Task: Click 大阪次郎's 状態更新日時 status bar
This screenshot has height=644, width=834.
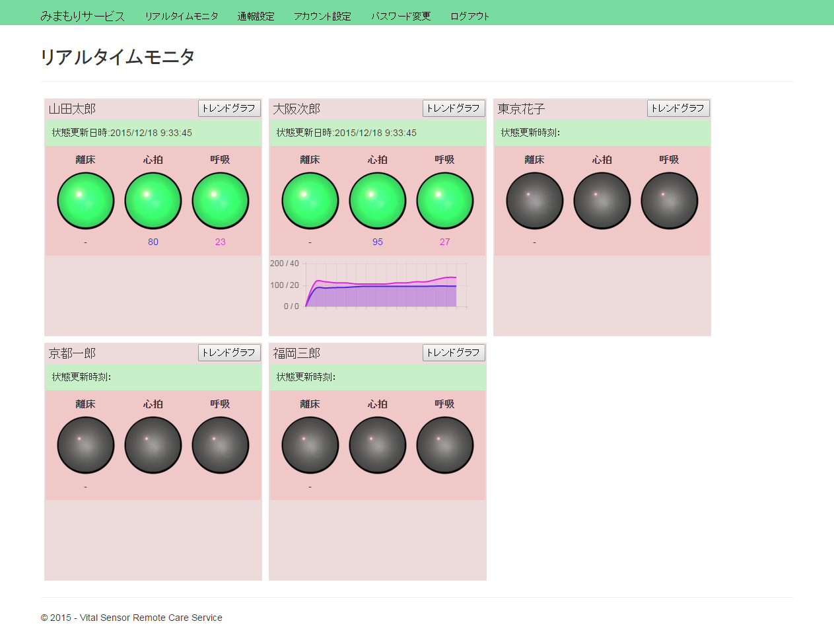Action: tap(378, 133)
